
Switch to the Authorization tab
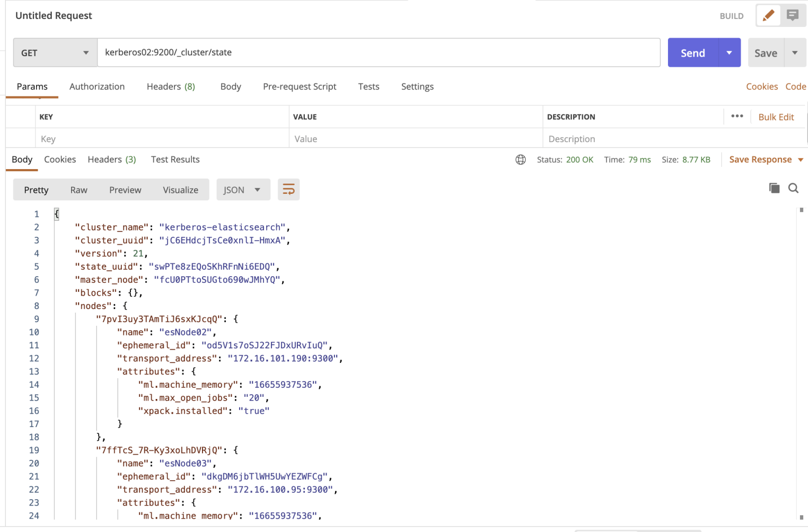coord(97,87)
